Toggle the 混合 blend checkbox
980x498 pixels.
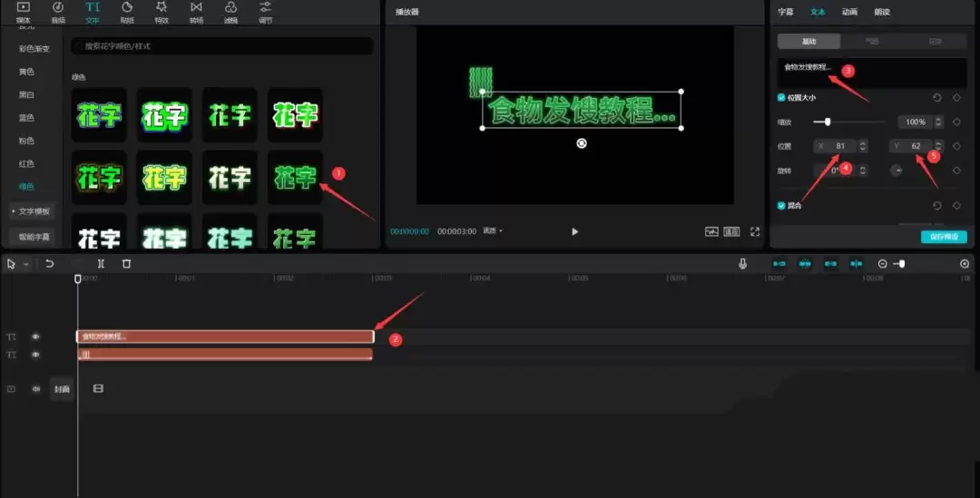click(x=781, y=206)
